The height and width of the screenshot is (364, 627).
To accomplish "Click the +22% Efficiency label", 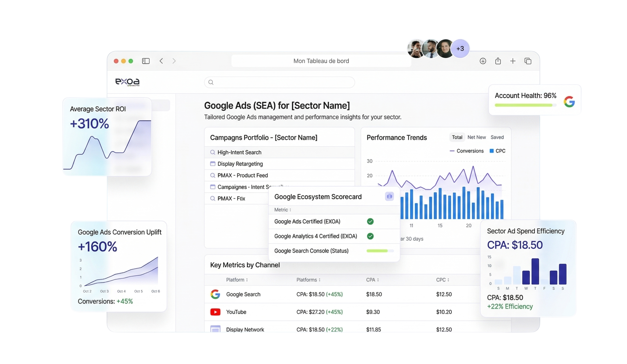I will [x=510, y=306].
